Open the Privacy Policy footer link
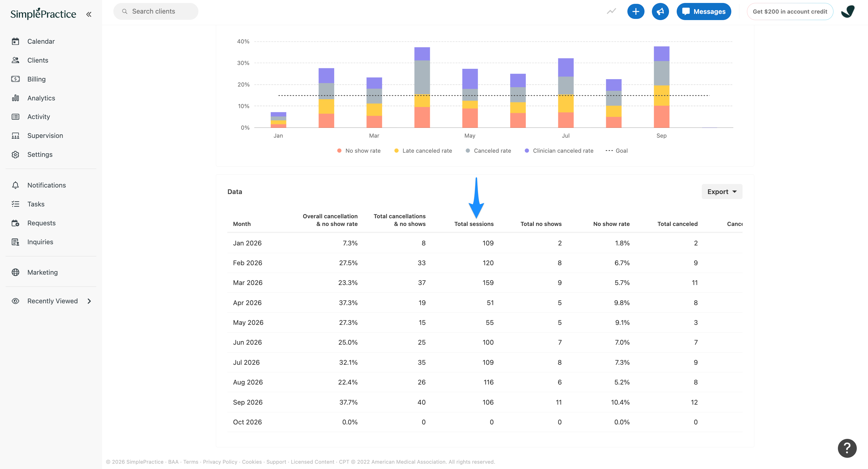The width and height of the screenshot is (868, 469). (220, 462)
